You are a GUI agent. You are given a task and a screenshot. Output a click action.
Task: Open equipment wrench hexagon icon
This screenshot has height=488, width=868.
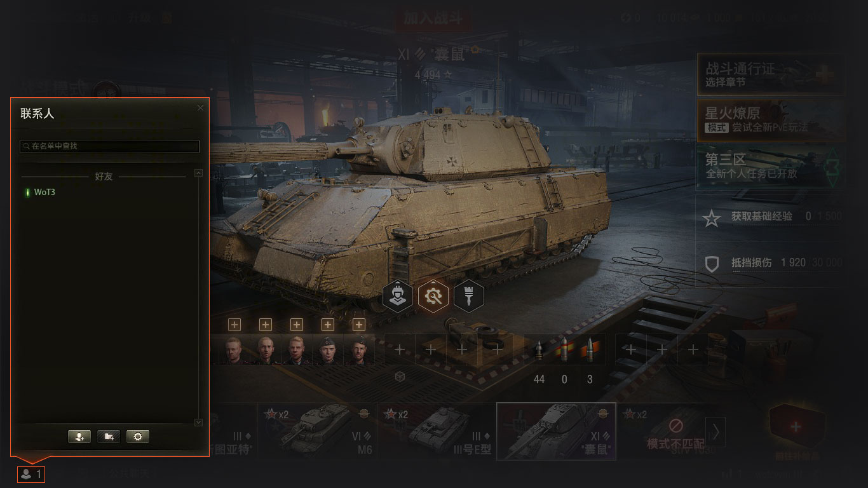tap(433, 296)
